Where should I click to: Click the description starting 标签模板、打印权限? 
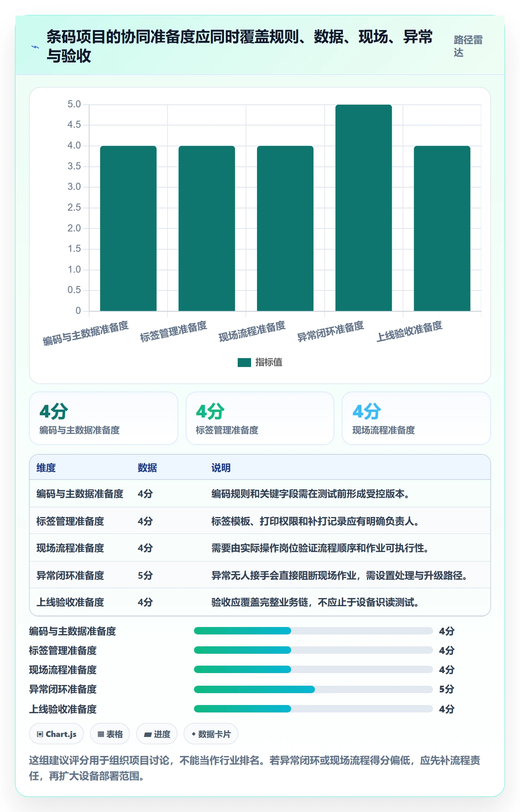click(x=316, y=521)
